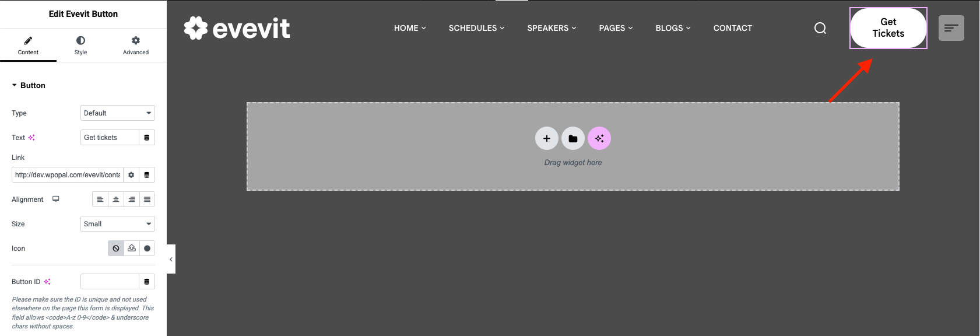
Task: Select the None icon option
Action: coord(116,249)
